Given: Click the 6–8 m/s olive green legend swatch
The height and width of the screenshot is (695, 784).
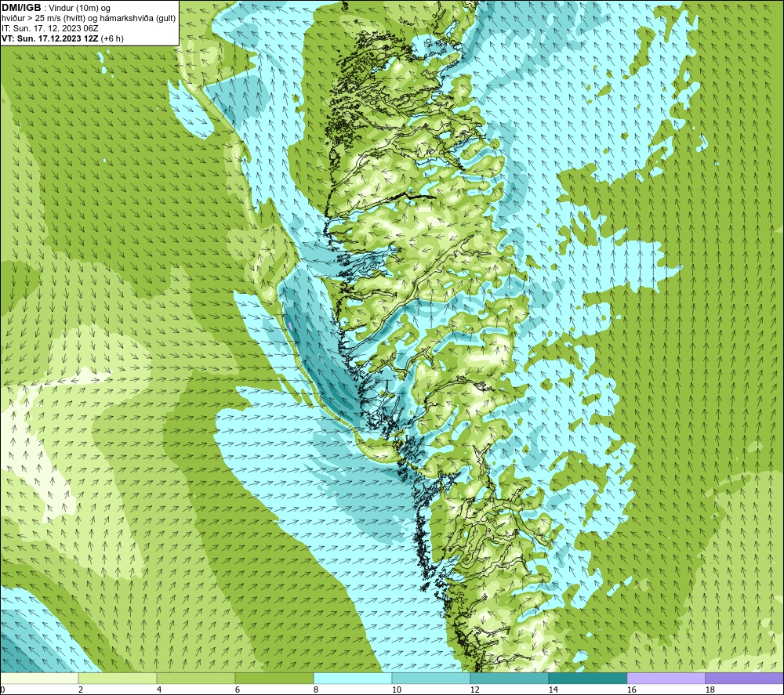Looking at the screenshot, I should click(x=274, y=678).
